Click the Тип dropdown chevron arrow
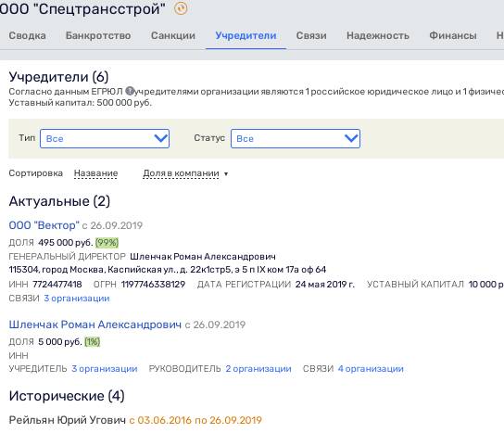 (x=160, y=139)
